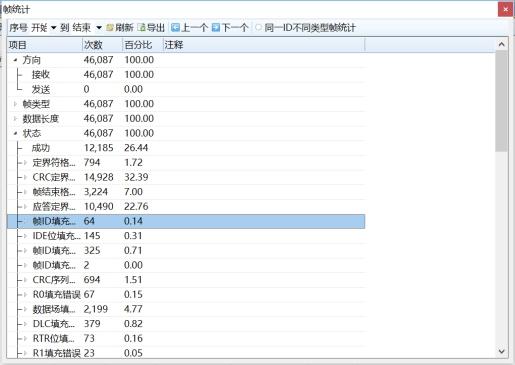Click the percentage value 4.77
The width and height of the screenshot is (515, 365).
pos(133,309)
